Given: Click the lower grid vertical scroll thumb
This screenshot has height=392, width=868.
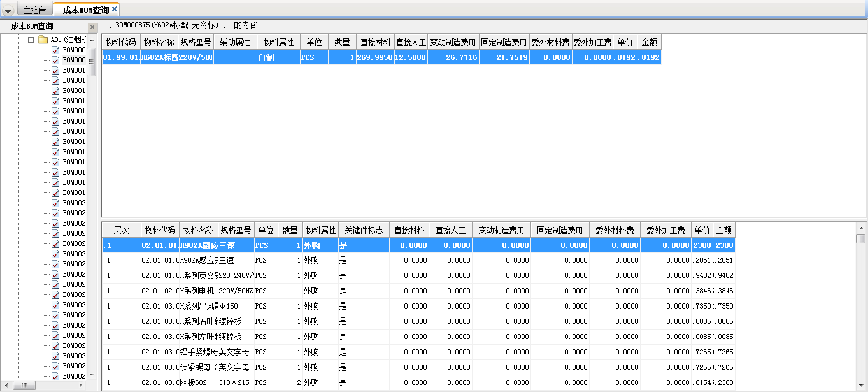Looking at the screenshot, I should (x=861, y=238).
